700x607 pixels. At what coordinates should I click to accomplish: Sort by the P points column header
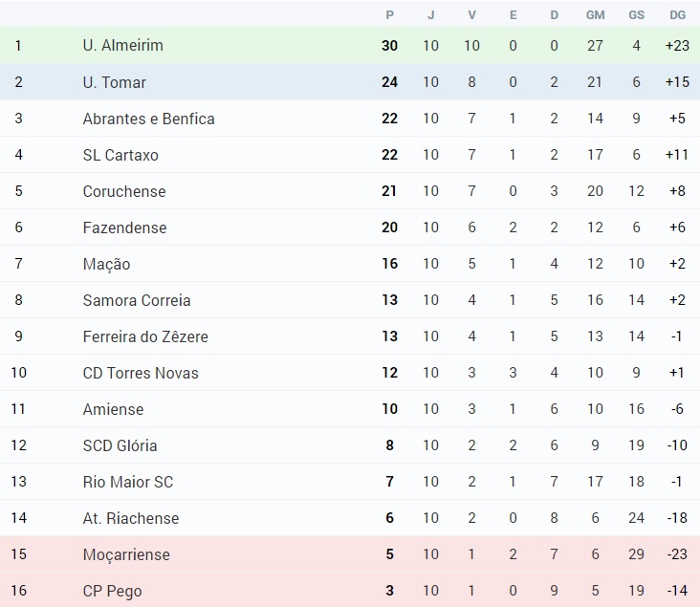point(390,15)
